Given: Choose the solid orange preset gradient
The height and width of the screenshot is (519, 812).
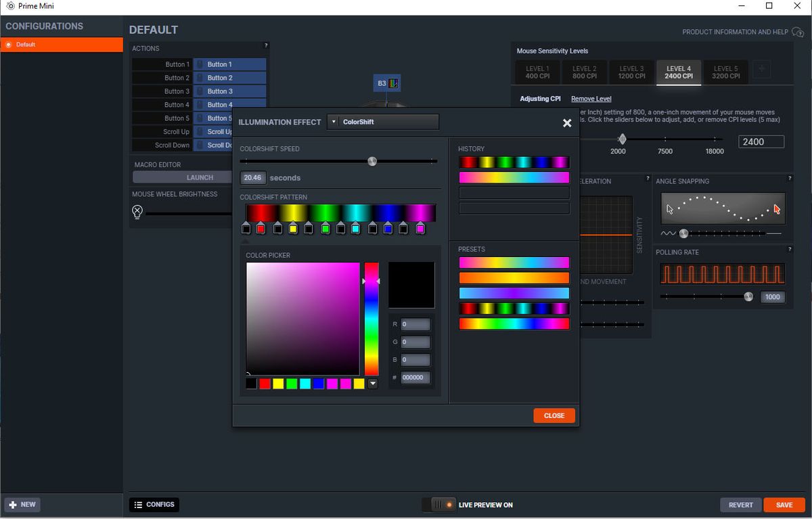Looking at the screenshot, I should (514, 278).
